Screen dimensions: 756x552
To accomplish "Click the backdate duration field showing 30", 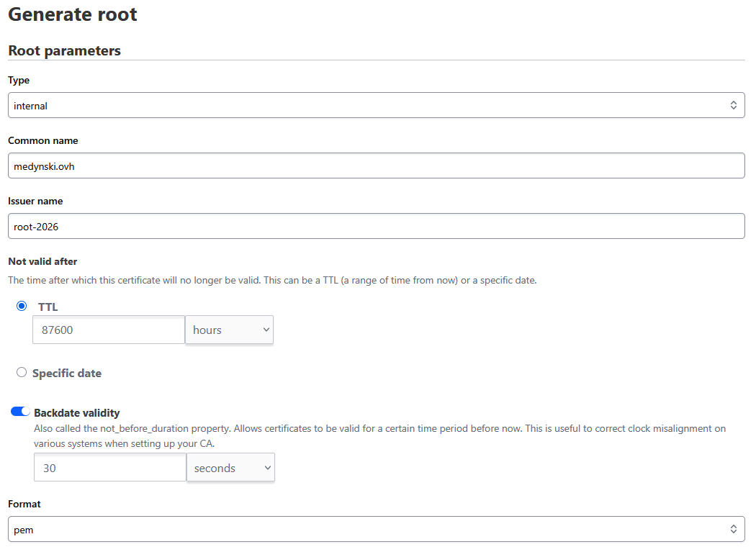I will (x=109, y=468).
